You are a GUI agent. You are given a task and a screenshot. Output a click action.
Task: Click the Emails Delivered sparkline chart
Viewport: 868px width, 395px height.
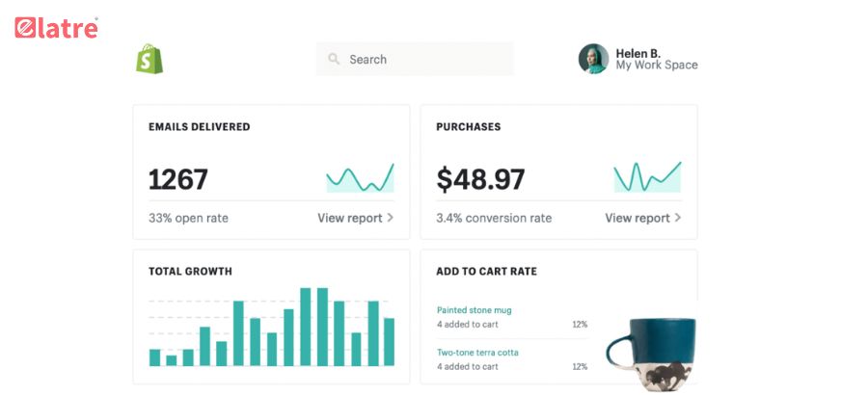[x=361, y=177]
